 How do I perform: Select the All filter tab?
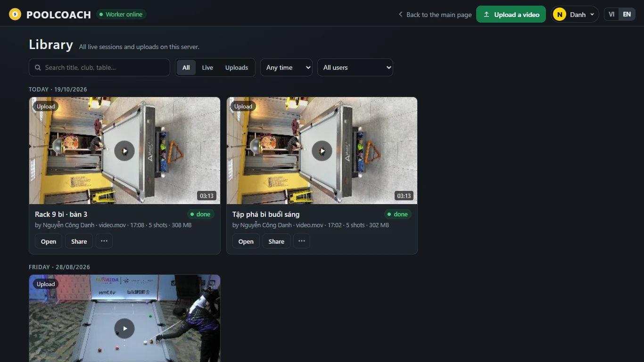point(186,67)
